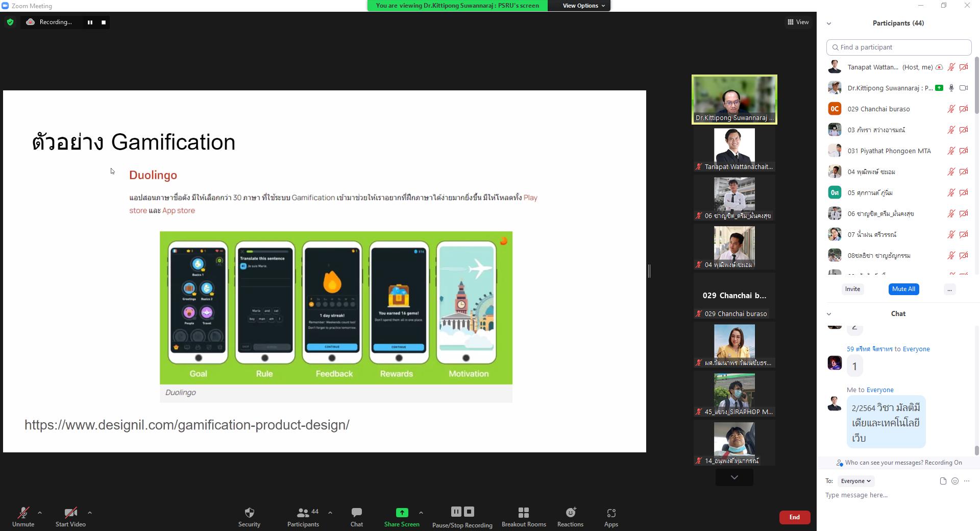Open Breakout Rooms
The height and width of the screenshot is (531, 980).
click(x=524, y=517)
